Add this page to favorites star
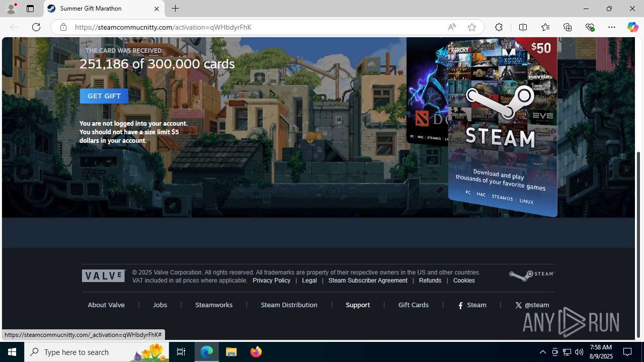This screenshot has width=644, height=362. pyautogui.click(x=471, y=27)
